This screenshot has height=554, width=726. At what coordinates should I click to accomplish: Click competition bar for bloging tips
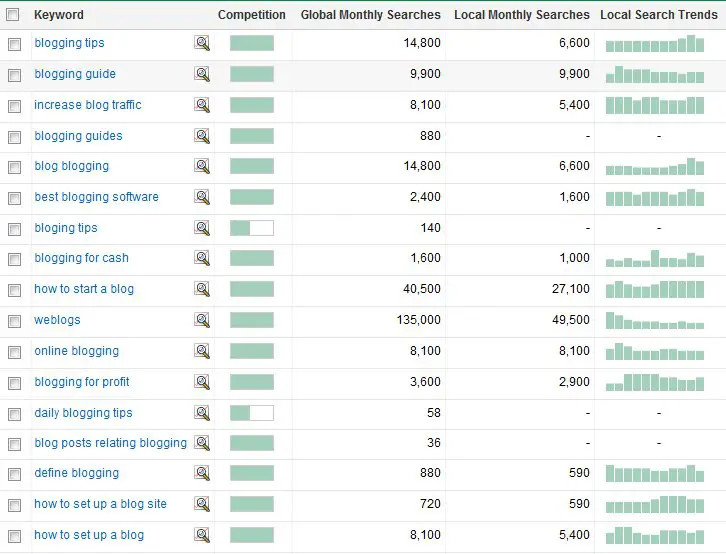[x=252, y=228]
